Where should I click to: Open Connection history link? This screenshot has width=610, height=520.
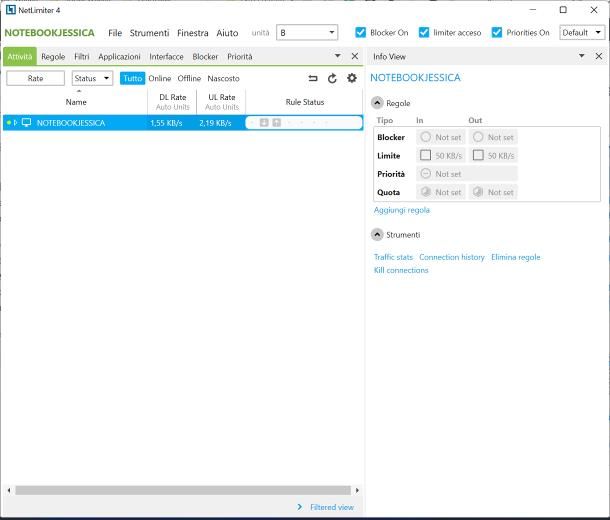(x=452, y=257)
